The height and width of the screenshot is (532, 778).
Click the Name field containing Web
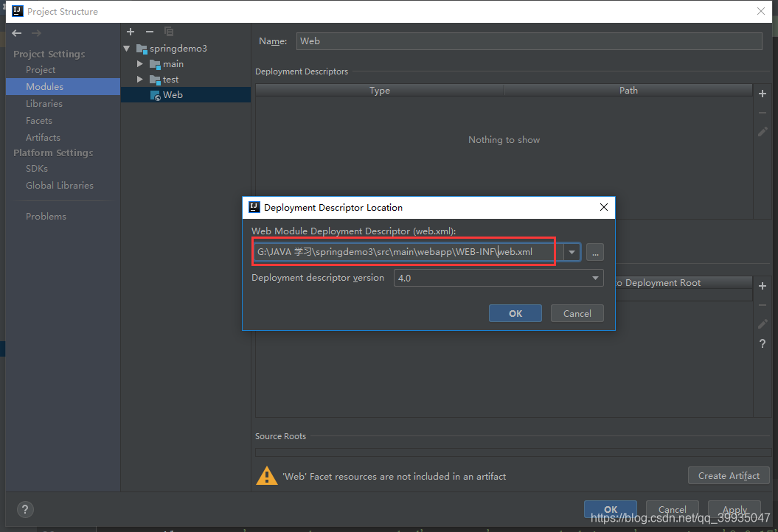[529, 41]
